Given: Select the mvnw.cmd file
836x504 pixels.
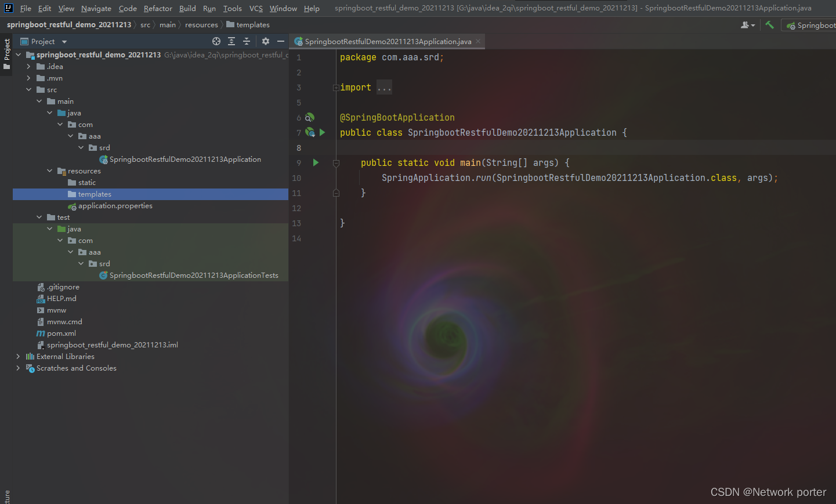Looking at the screenshot, I should pyautogui.click(x=59, y=321).
